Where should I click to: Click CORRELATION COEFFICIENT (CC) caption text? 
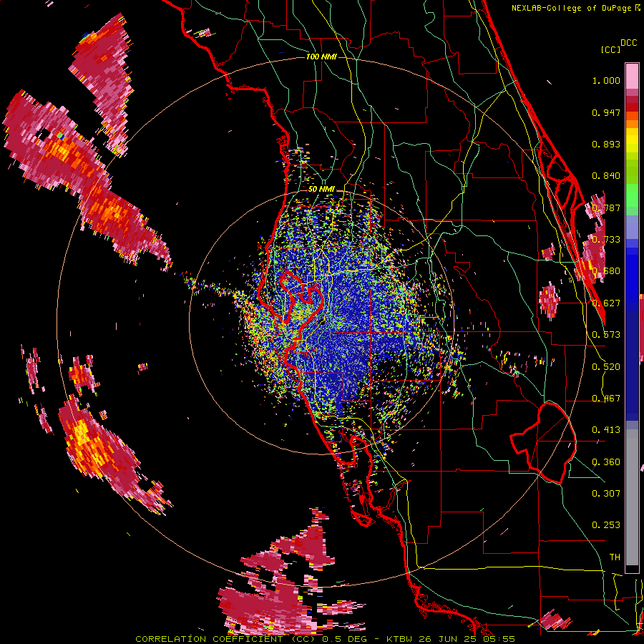[225, 639]
